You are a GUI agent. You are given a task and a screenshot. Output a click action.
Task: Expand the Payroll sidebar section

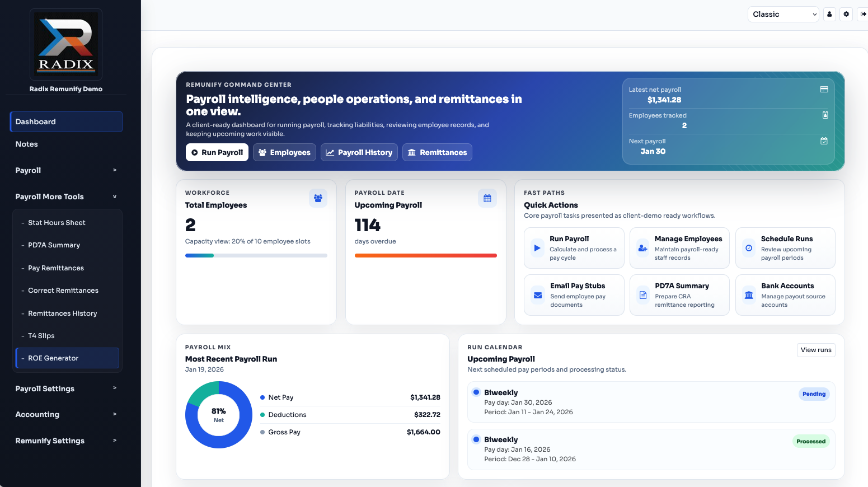pos(66,170)
